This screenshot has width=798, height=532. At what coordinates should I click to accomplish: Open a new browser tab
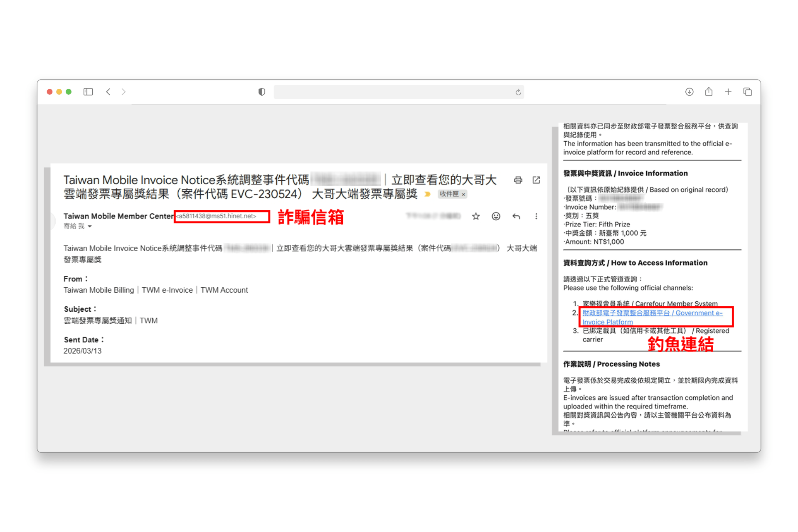[x=728, y=91]
